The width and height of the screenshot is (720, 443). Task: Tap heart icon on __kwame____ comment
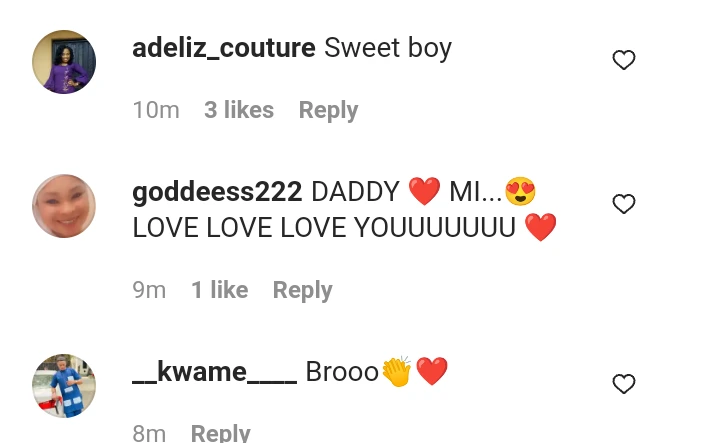pyautogui.click(x=624, y=384)
